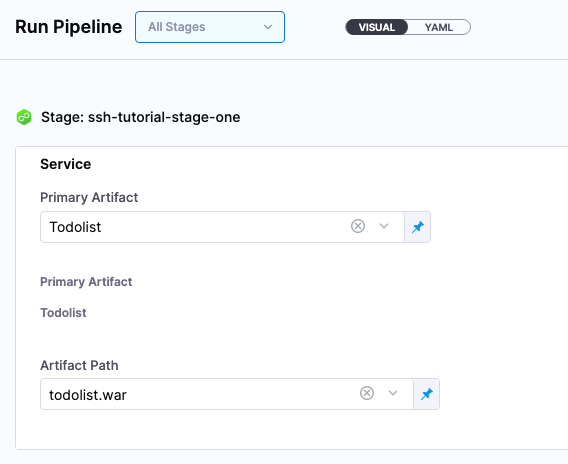Expand the Primary Artifact dropdown chevron
The image size is (568, 464).
(384, 226)
